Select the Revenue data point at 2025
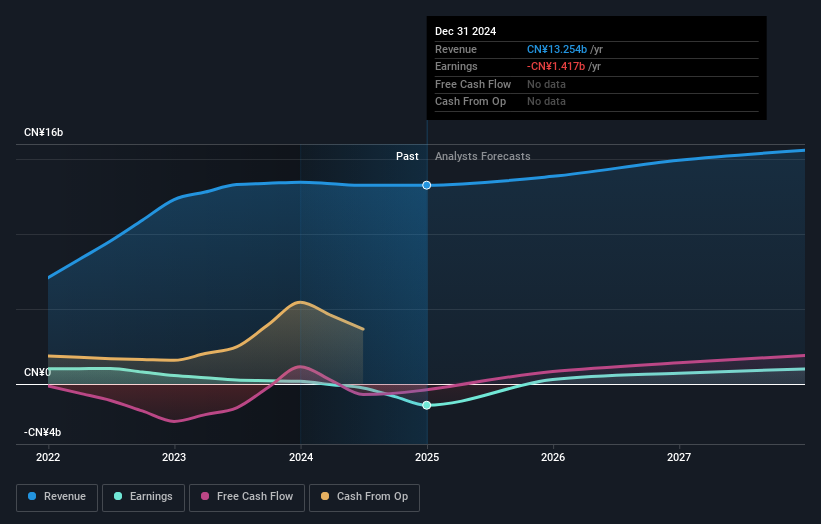The height and width of the screenshot is (524, 821). click(x=427, y=185)
